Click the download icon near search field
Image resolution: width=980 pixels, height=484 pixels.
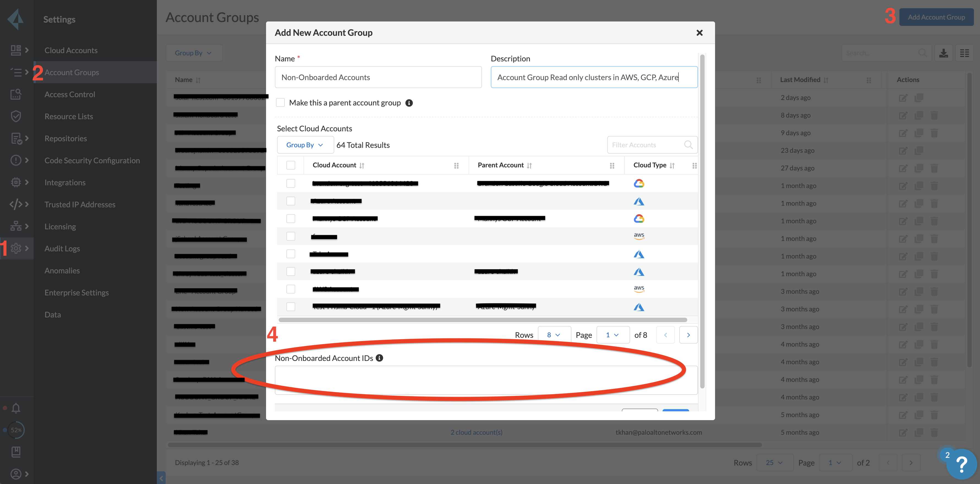coord(943,53)
